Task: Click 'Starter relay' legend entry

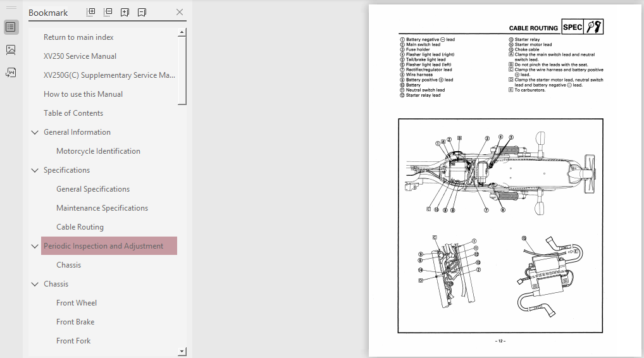Action: (524, 39)
